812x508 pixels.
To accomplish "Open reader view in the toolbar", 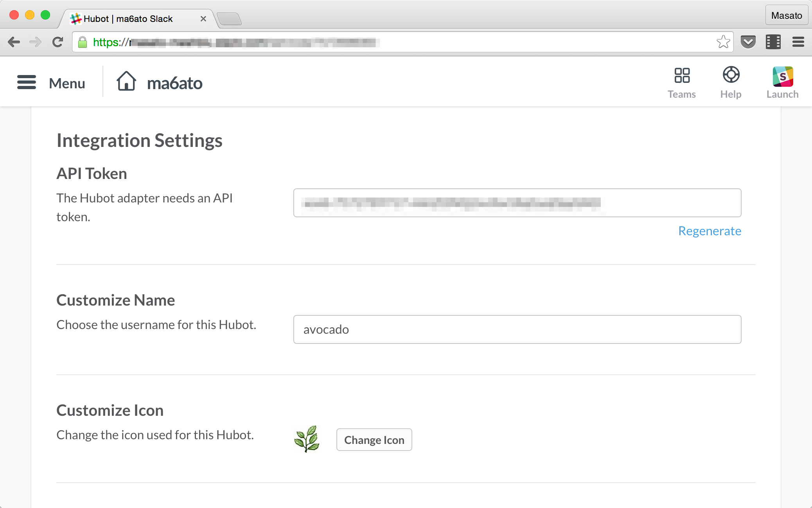I will tap(772, 42).
